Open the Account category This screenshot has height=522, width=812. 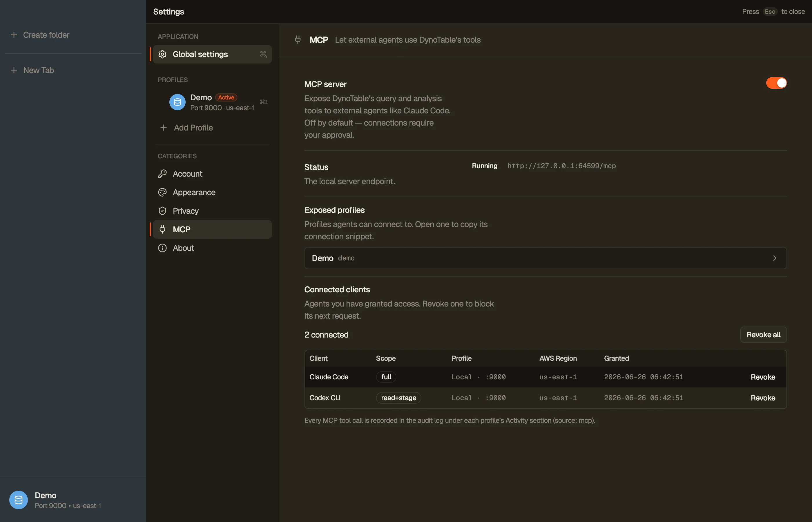pos(212,173)
